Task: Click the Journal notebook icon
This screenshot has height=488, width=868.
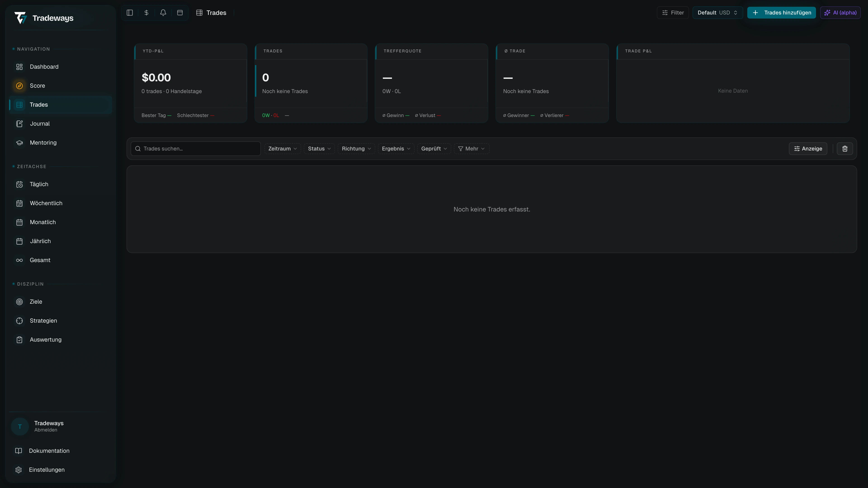Action: 19,124
